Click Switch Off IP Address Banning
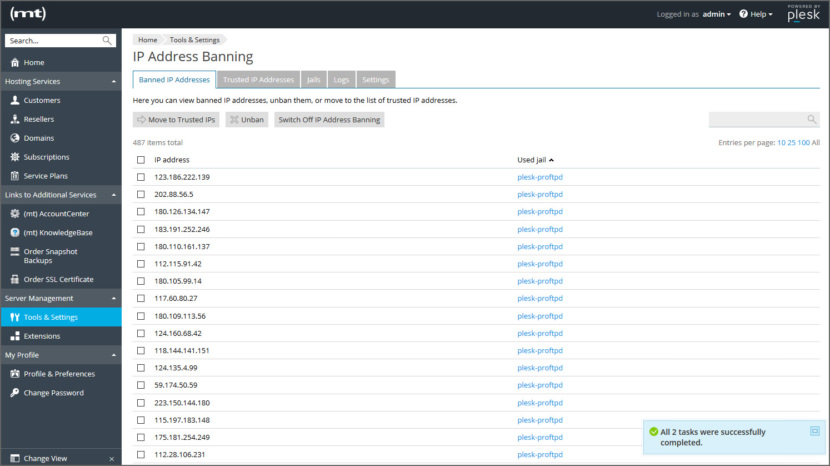The height and width of the screenshot is (466, 830). [329, 119]
